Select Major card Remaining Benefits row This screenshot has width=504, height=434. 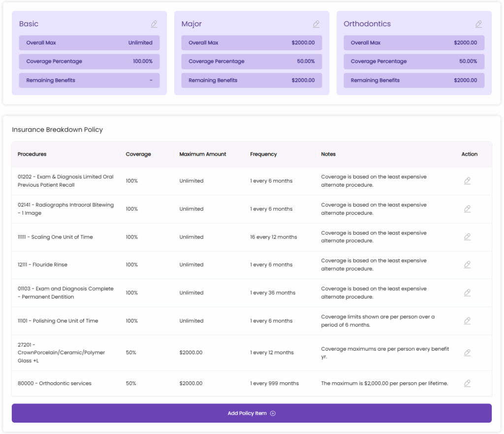252,80
